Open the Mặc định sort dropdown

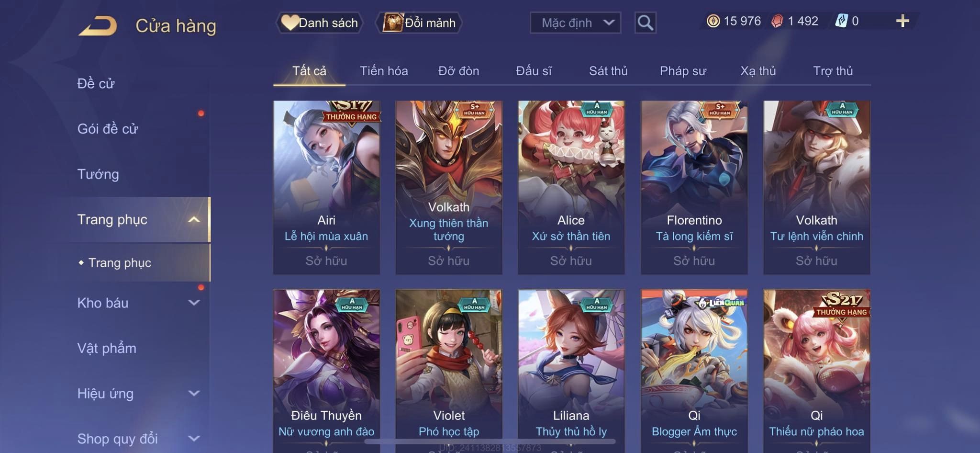pos(575,23)
